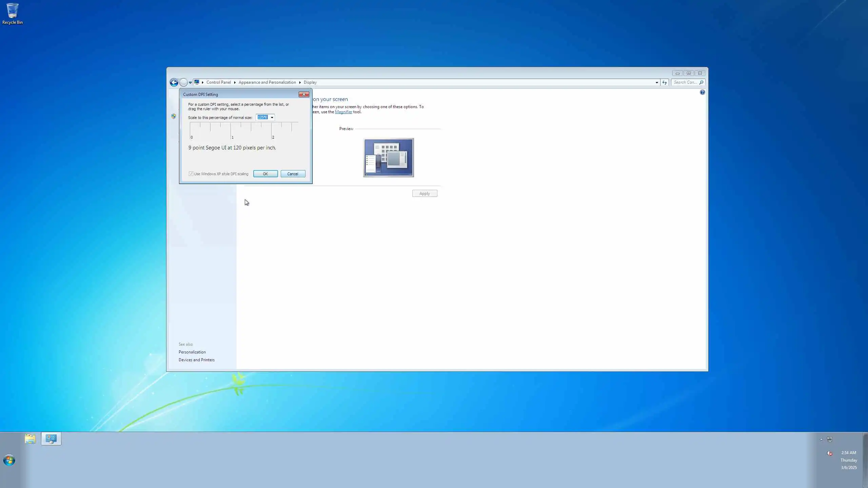Expand the address bar history dropdown
Screen dimensions: 868x488
(657, 82)
